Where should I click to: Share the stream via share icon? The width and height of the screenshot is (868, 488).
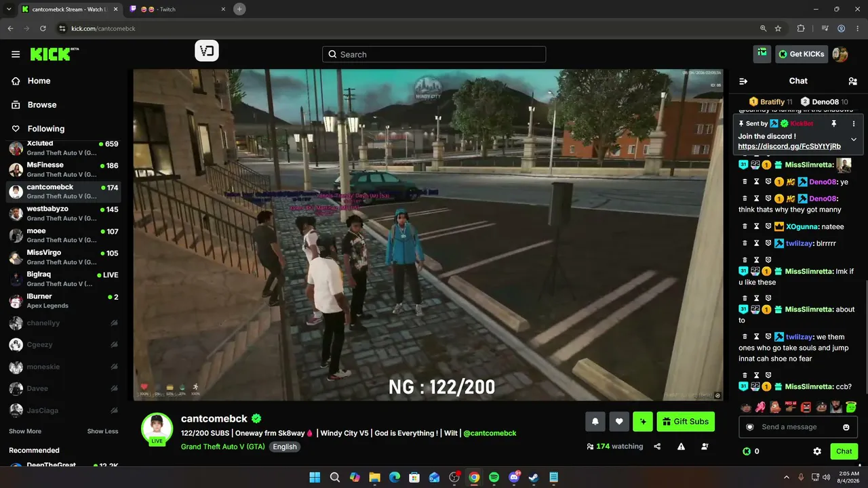tap(657, 447)
